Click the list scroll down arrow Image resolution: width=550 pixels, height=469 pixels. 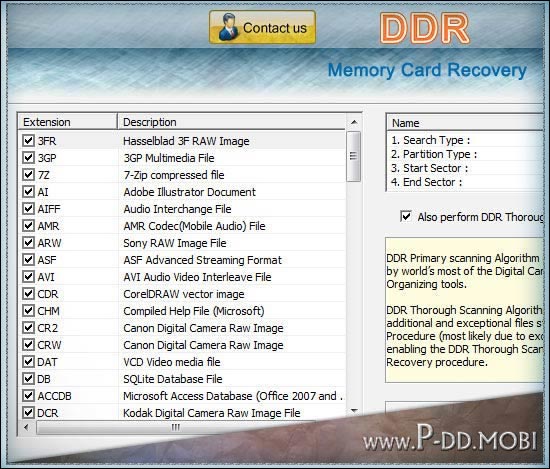coord(354,411)
